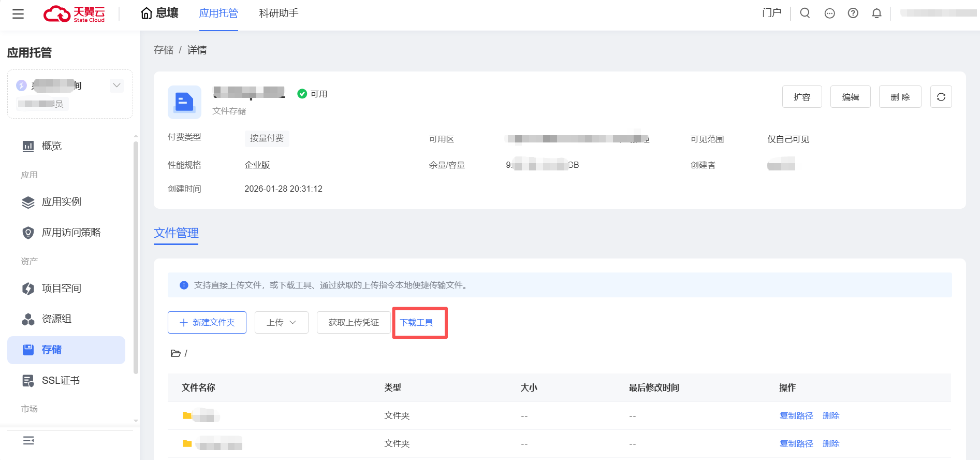Click the 天翼云 State Cloud logo

(x=74, y=14)
